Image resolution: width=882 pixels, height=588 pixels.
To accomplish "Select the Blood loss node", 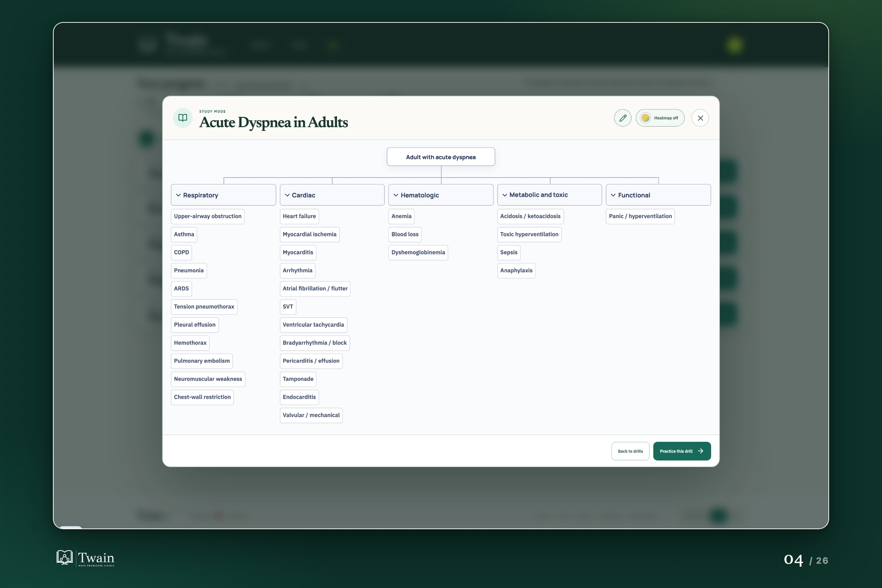I will tap(405, 234).
